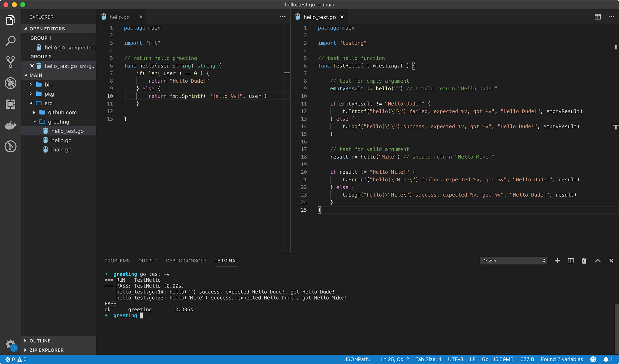
Task: Open the Docker view icon
Action: [x=11, y=125]
